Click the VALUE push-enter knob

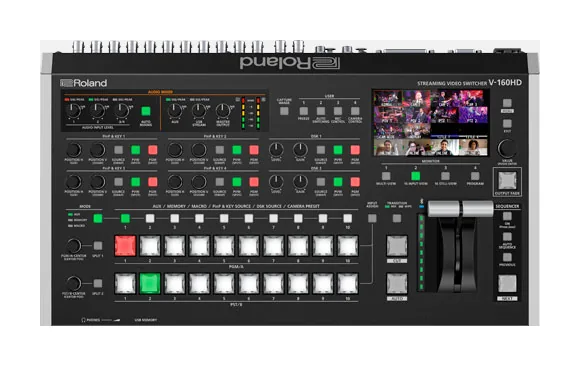507,148
